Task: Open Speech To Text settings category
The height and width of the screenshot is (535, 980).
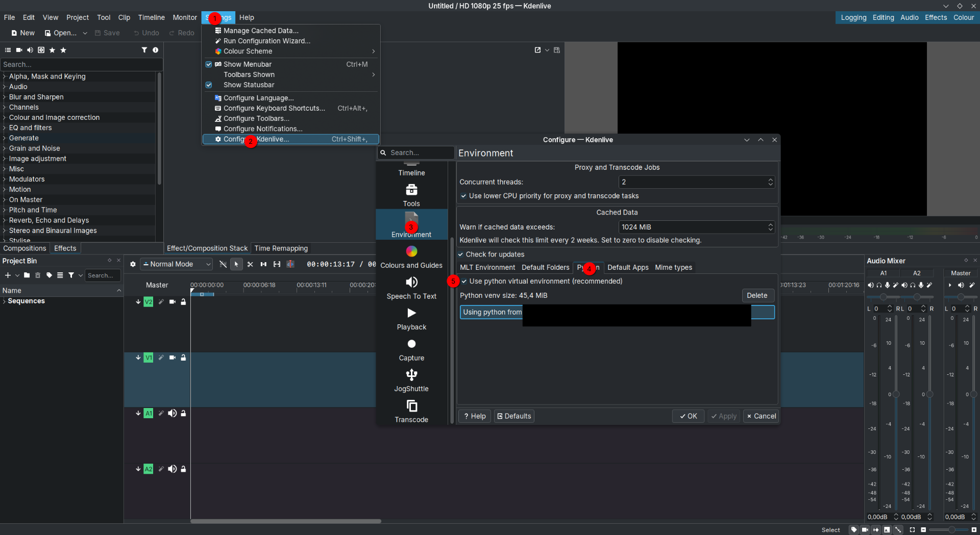Action: (x=411, y=288)
